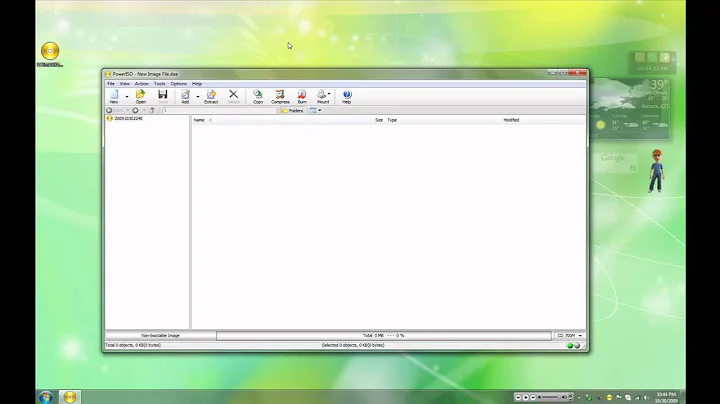Click the Xbox avatar gadget figure
Screen dimensions: 720x404
pos(656,170)
